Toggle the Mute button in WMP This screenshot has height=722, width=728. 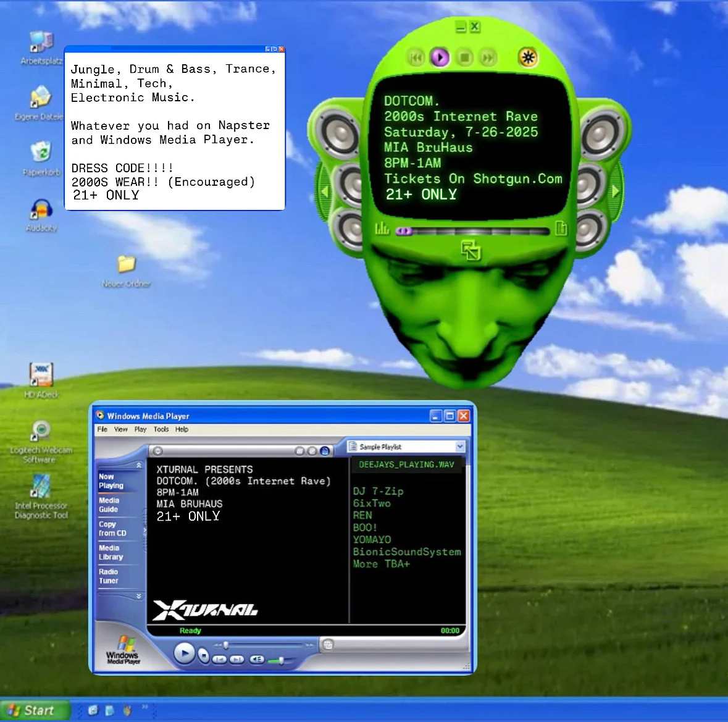(x=257, y=660)
